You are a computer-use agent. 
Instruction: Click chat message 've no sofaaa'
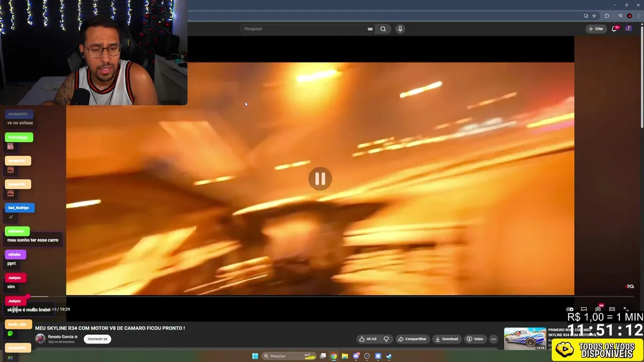[20, 123]
